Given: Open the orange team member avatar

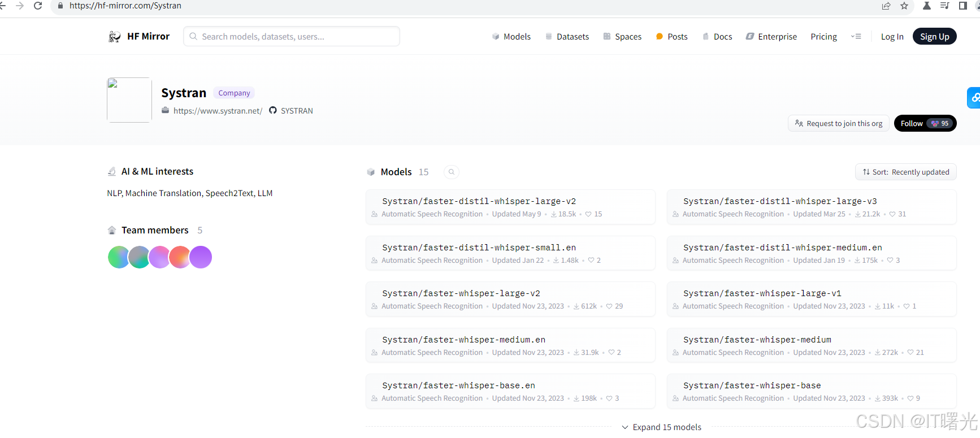Looking at the screenshot, I should (180, 257).
